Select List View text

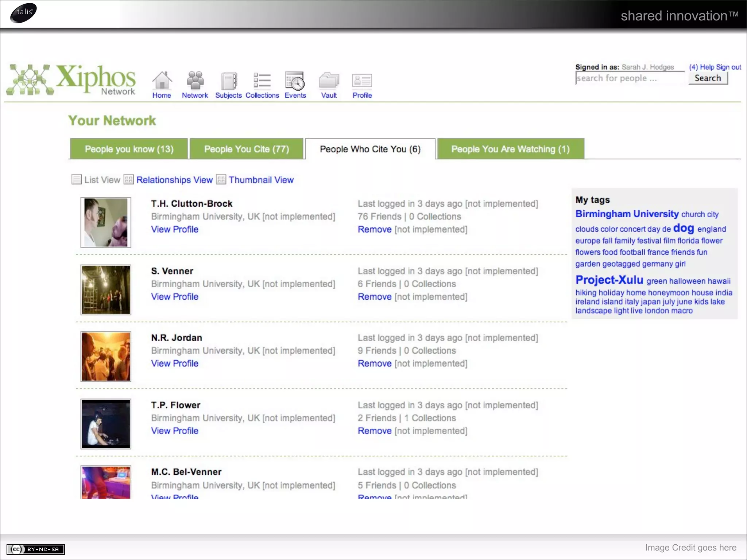tap(102, 180)
